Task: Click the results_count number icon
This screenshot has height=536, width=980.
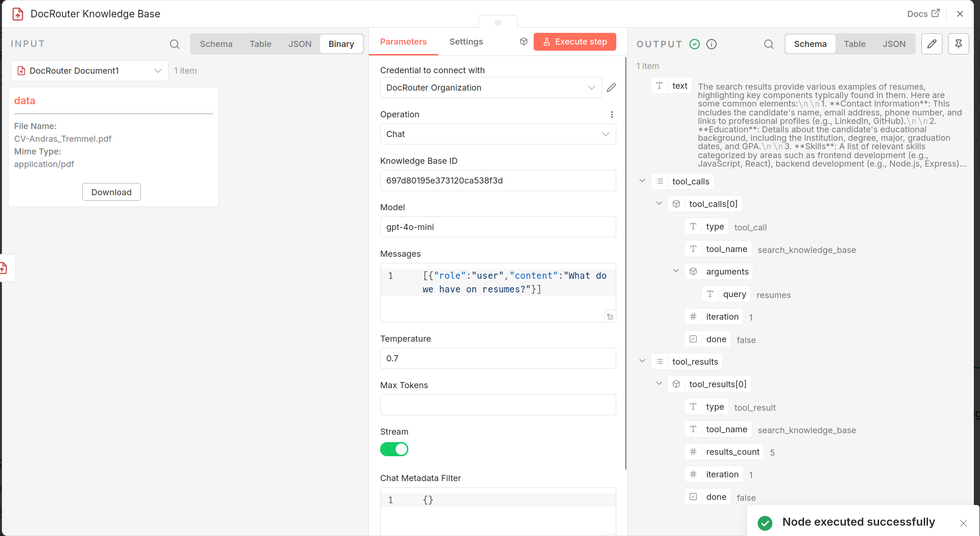Action: (693, 452)
